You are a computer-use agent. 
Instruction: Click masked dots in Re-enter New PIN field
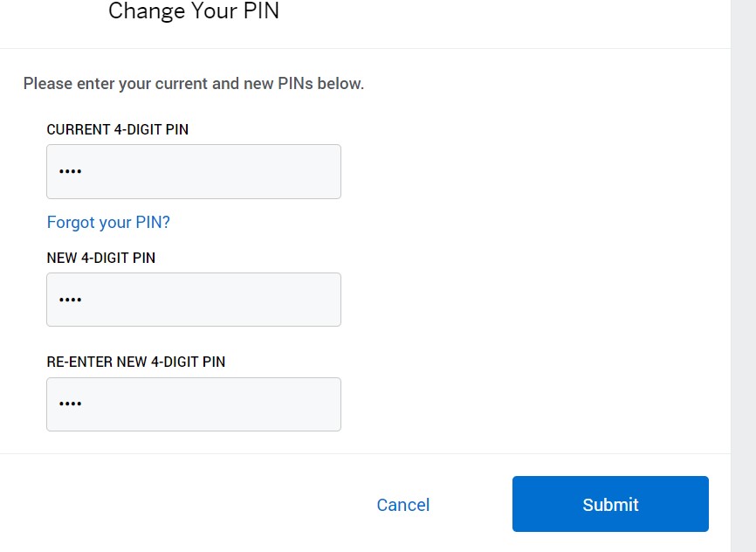click(x=70, y=404)
